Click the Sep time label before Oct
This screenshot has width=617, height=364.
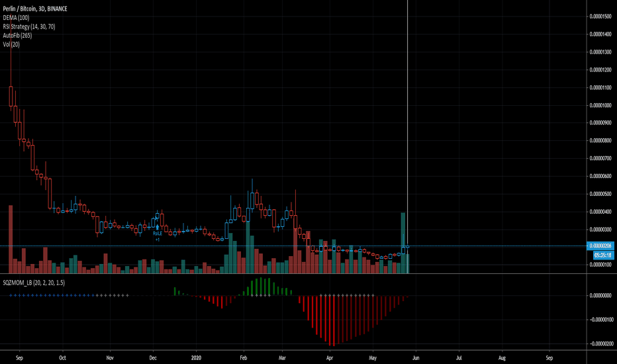[x=19, y=357]
